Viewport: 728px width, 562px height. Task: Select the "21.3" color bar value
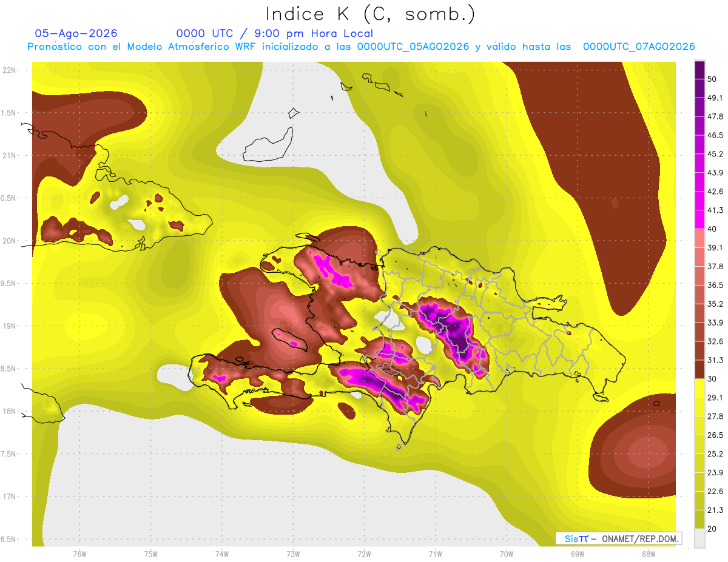point(715,510)
